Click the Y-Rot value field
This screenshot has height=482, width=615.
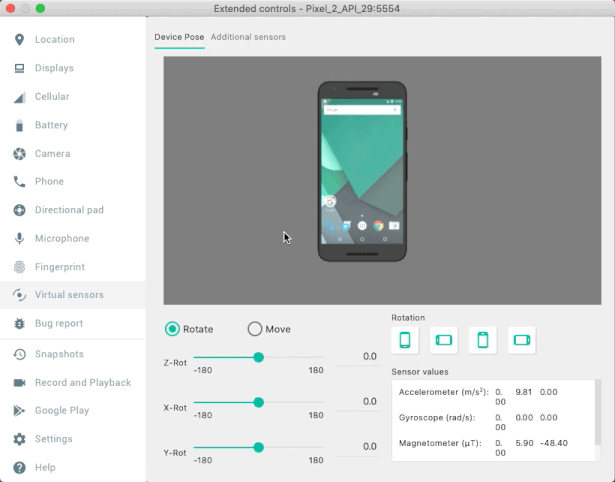pos(358,447)
